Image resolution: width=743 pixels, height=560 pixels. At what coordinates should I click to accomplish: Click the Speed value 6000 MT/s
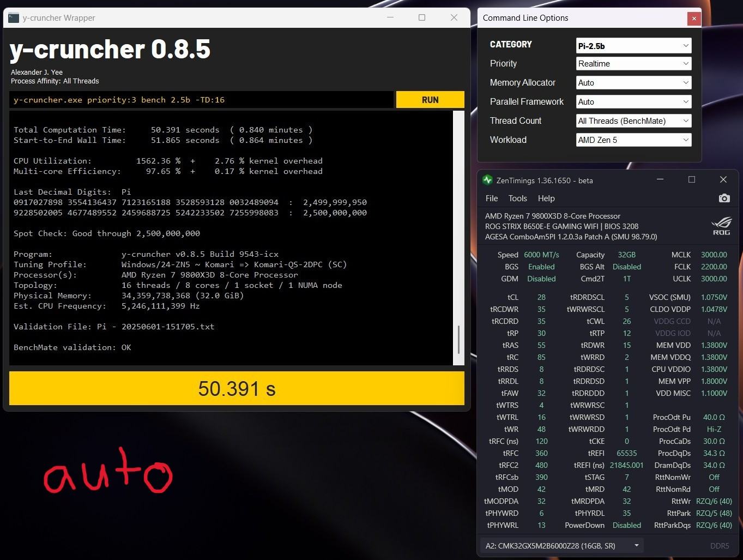[x=541, y=255]
